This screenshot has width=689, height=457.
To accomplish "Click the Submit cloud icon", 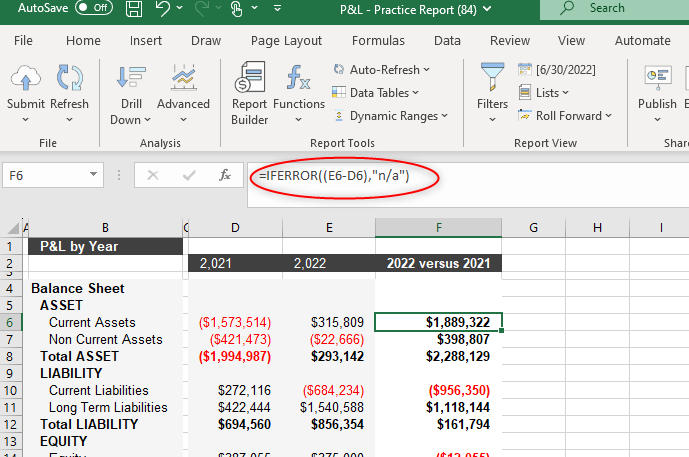I will point(25,79).
